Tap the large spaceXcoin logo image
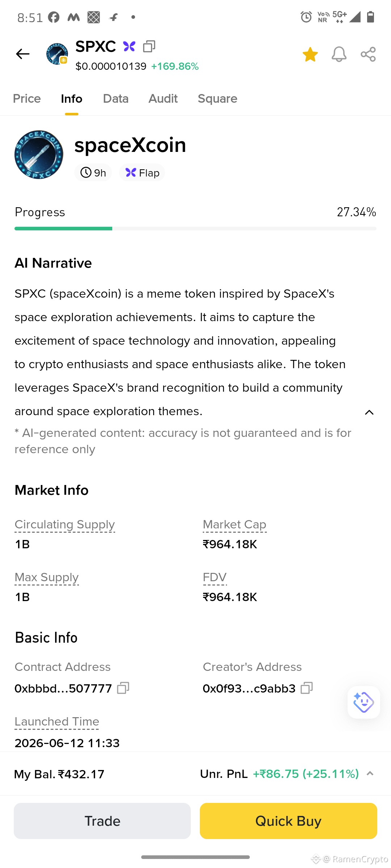The width and height of the screenshot is (391, 868). (39, 155)
